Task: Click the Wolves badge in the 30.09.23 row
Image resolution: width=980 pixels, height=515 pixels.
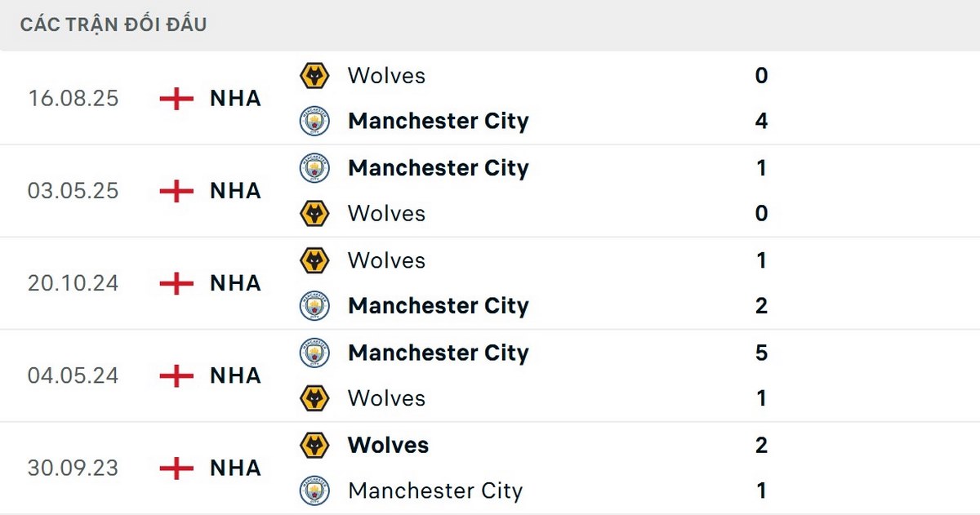Action: (314, 446)
